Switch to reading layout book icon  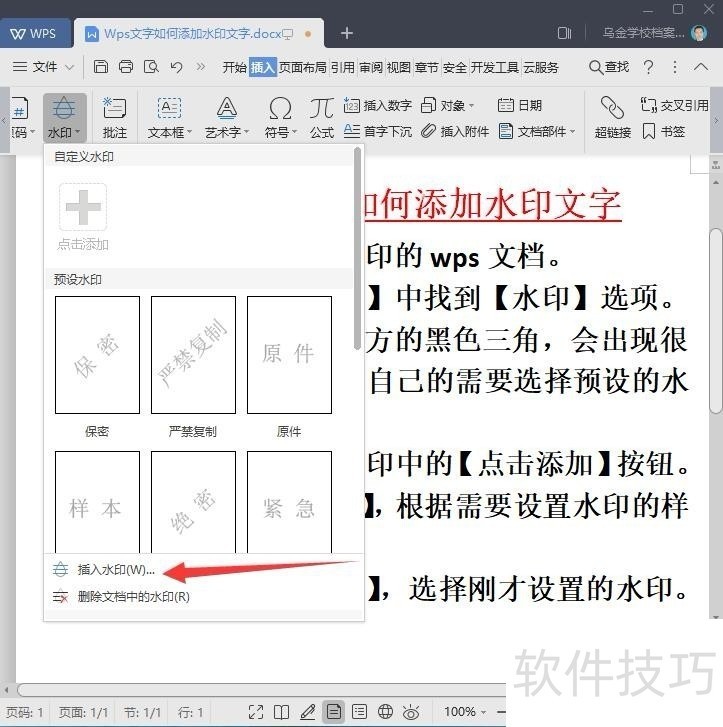(281, 712)
